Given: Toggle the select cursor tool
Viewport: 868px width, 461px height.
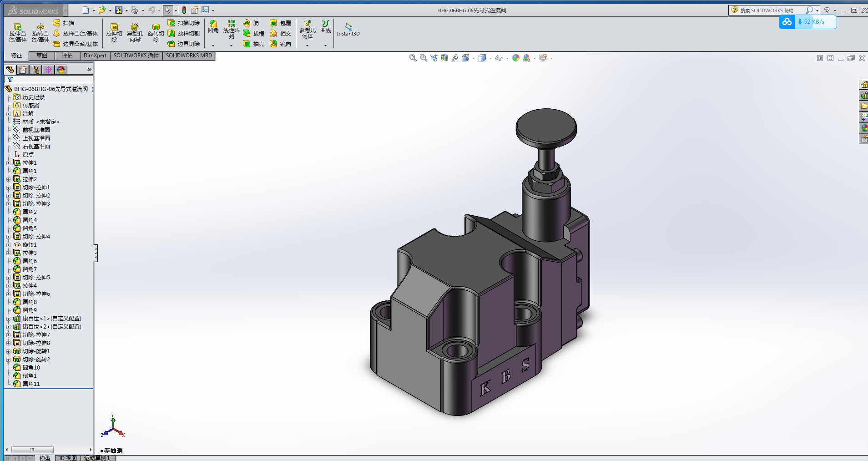Looking at the screenshot, I should click(168, 10).
